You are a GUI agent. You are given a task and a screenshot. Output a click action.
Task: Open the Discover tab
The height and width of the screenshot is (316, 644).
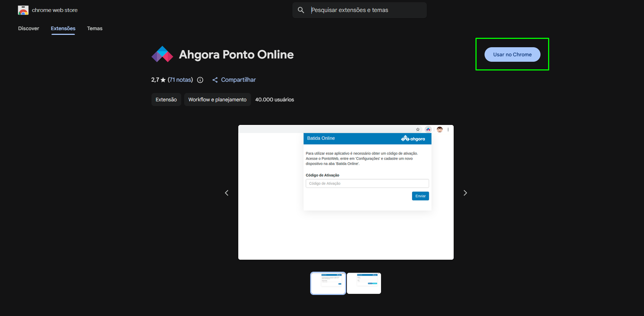pos(29,28)
